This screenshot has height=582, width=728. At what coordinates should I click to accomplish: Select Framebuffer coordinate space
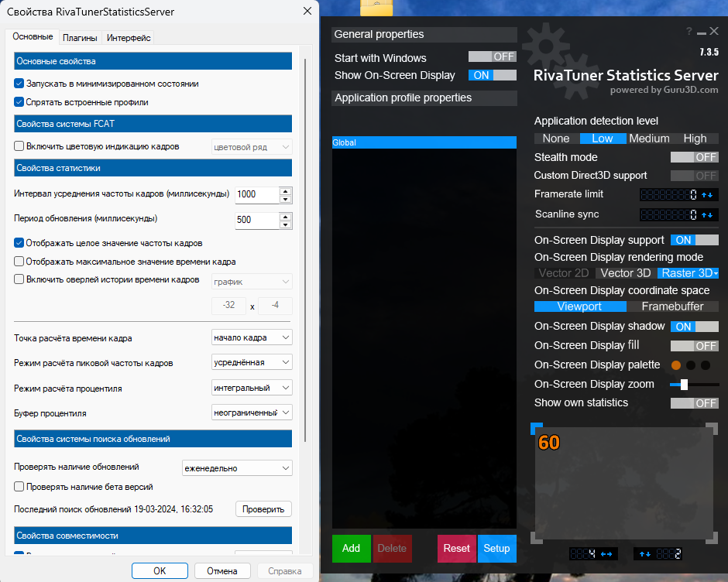click(x=673, y=306)
